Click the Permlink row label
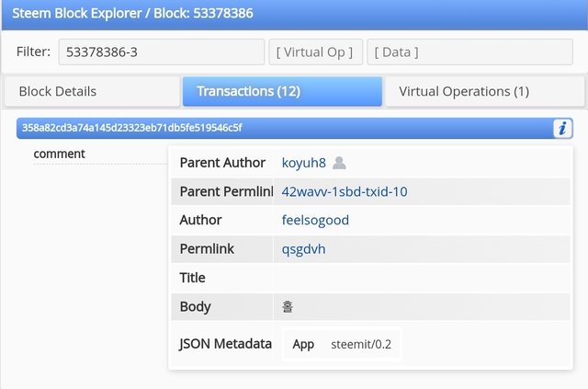 (207, 249)
